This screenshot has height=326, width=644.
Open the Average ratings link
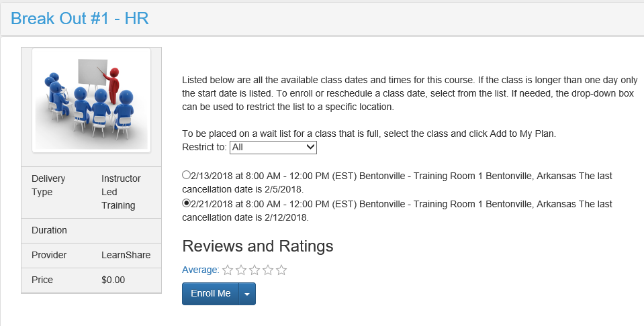point(200,270)
